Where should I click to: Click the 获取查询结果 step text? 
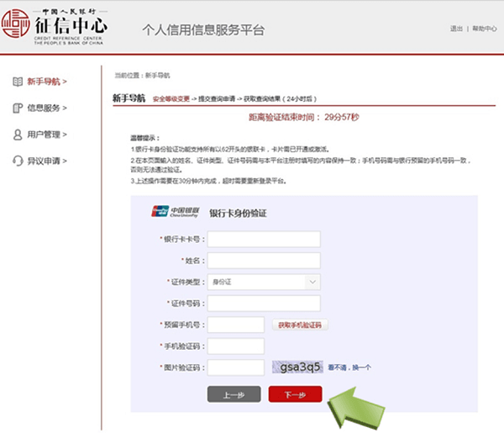coord(262,98)
